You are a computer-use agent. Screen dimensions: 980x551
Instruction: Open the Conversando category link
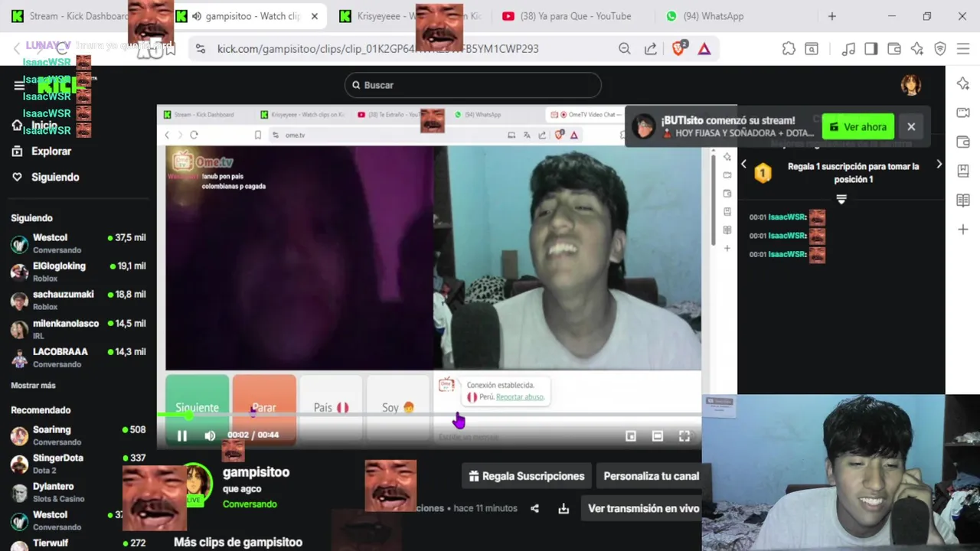[250, 504]
